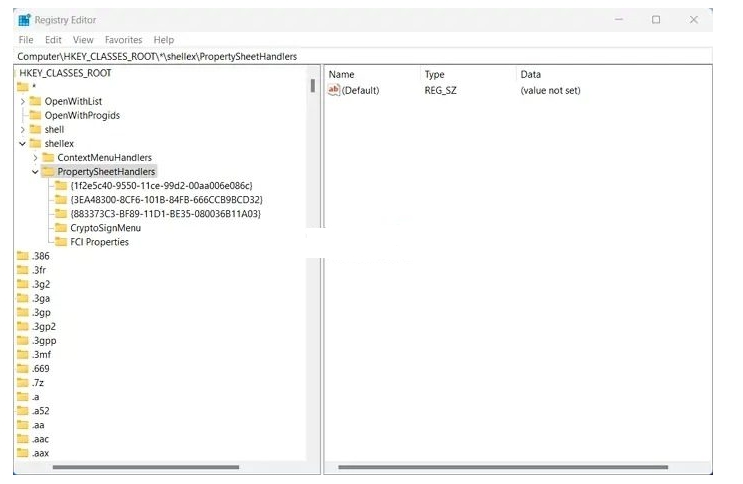The width and height of the screenshot is (743, 484).
Task: Click the .3ga folder icon
Action: click(23, 298)
